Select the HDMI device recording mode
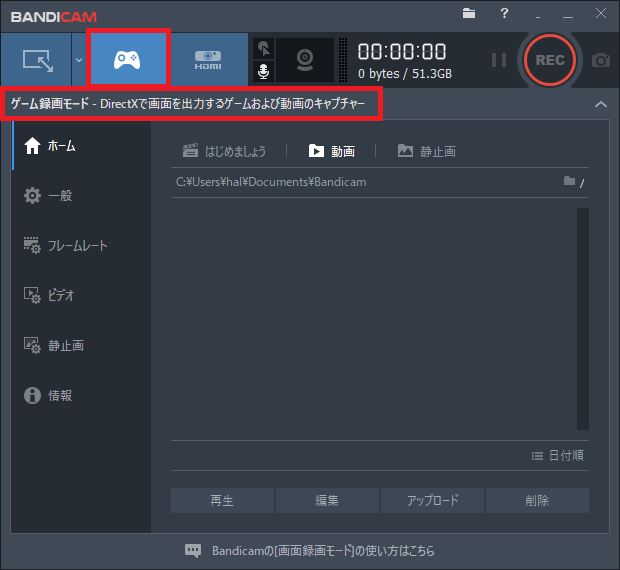The image size is (620, 570). [208, 60]
